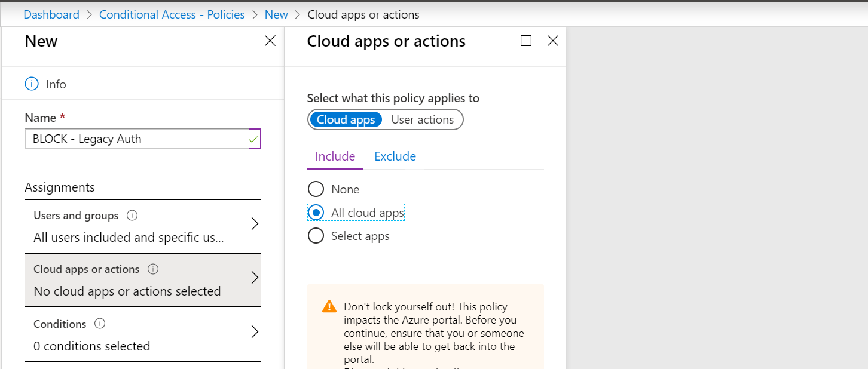868x369 pixels.
Task: Click the 'Don't lock yourself out!' warning message
Action: (435, 333)
